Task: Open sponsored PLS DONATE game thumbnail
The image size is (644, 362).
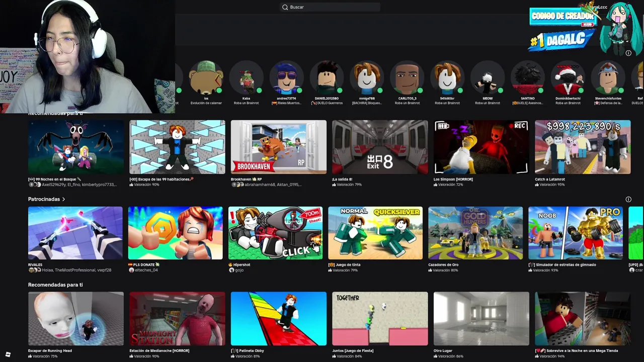Action: pos(175,233)
